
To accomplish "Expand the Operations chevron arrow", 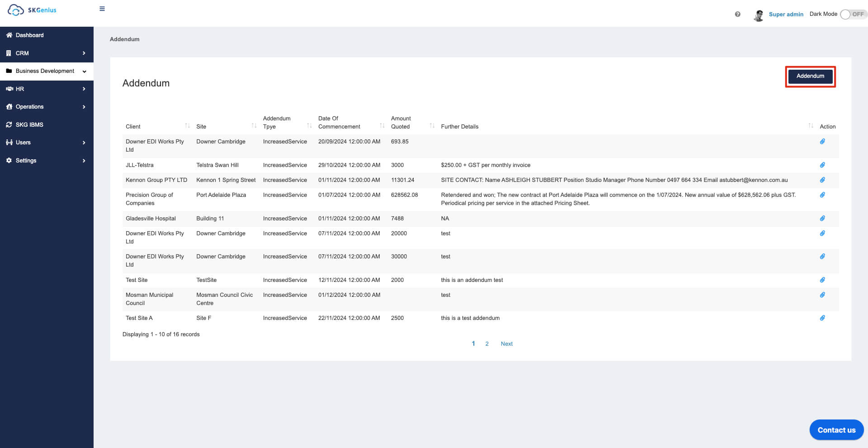I will coord(84,107).
